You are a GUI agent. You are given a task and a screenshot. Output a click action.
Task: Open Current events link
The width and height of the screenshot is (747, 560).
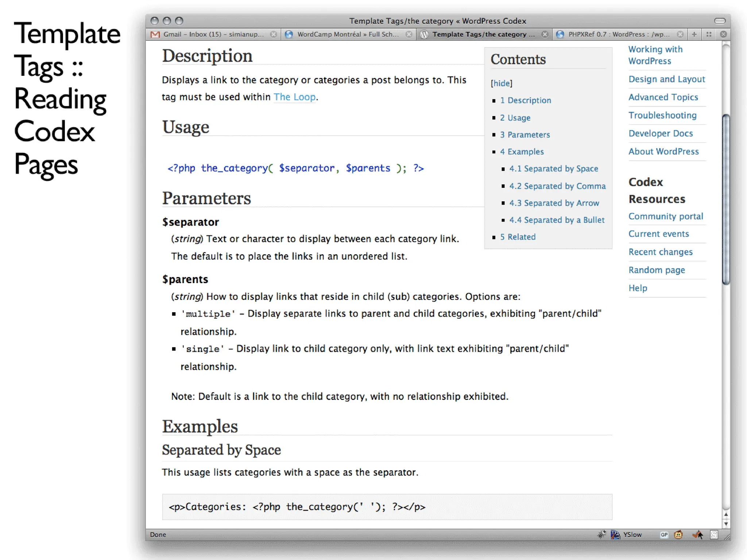pyautogui.click(x=659, y=234)
